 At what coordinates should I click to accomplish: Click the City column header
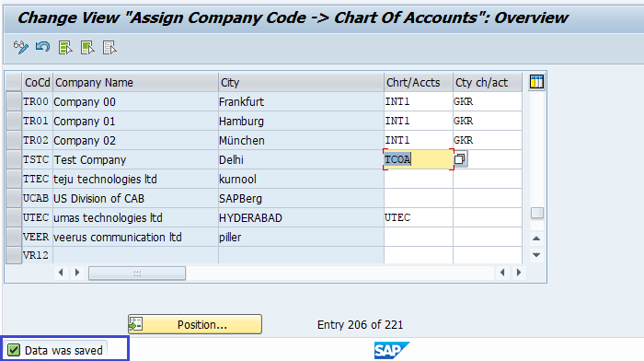301,82
